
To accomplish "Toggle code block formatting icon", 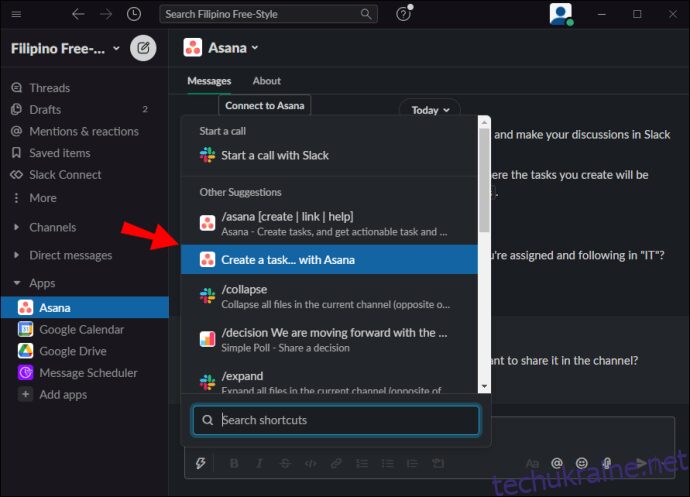I will (438, 463).
